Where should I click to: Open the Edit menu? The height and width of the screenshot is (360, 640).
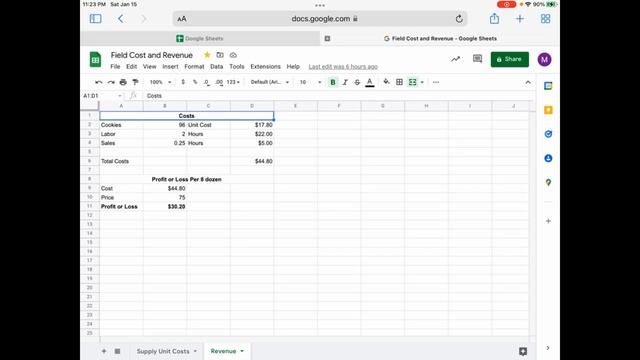pyautogui.click(x=131, y=67)
